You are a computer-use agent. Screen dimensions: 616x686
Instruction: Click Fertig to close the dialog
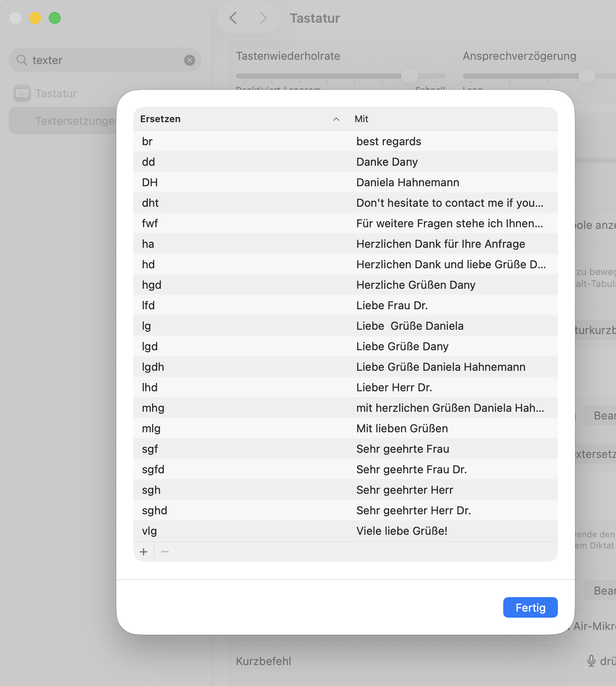point(531,607)
